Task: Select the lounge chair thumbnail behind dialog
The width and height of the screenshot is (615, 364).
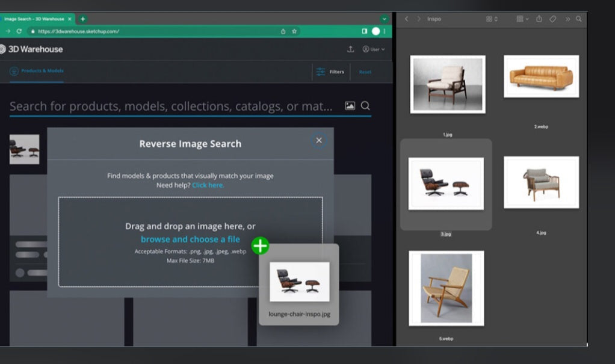Action: tap(24, 149)
